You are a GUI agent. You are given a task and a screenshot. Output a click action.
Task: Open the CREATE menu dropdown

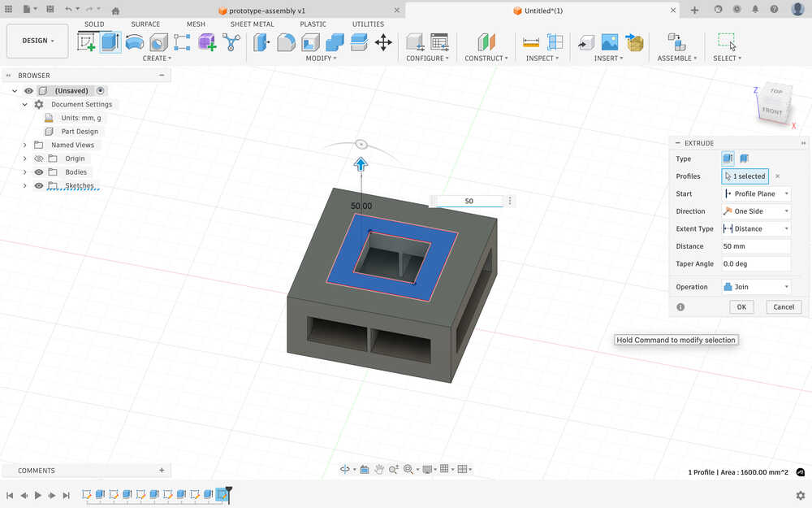[157, 58]
